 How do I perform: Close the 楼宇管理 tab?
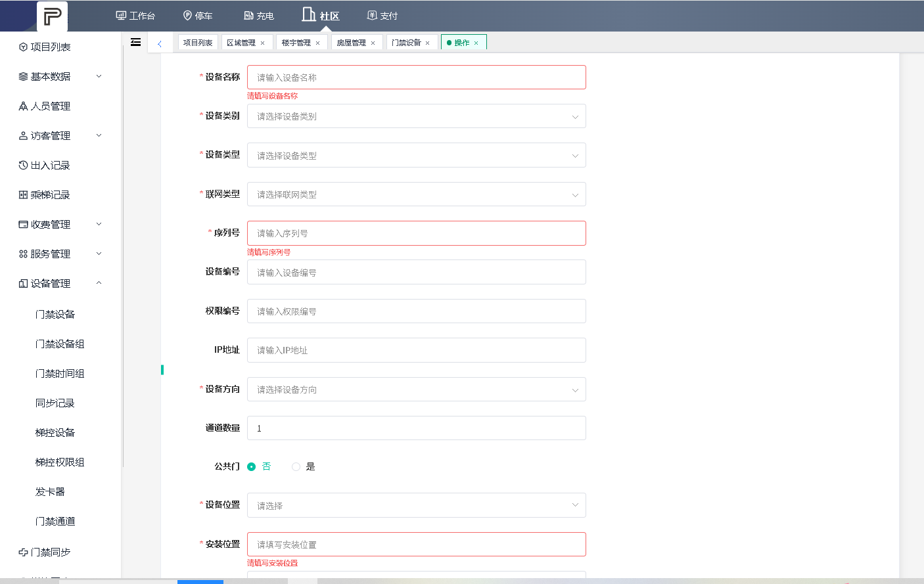317,43
